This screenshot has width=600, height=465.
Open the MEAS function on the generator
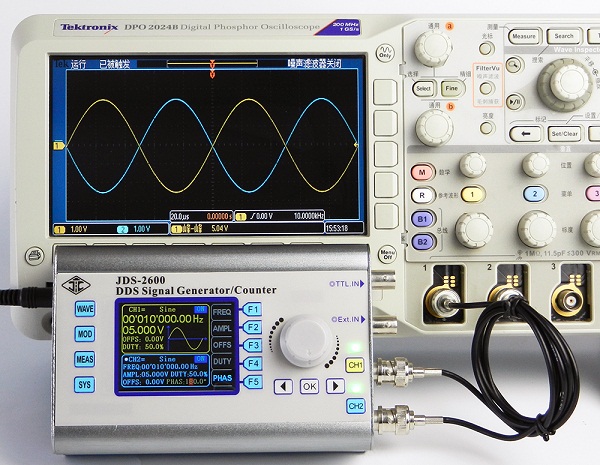click(85, 359)
